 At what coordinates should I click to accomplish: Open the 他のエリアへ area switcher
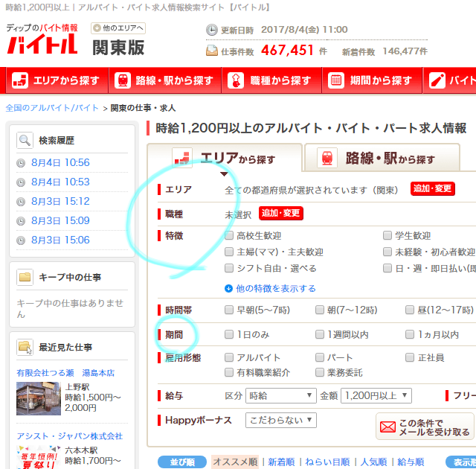[x=118, y=28]
